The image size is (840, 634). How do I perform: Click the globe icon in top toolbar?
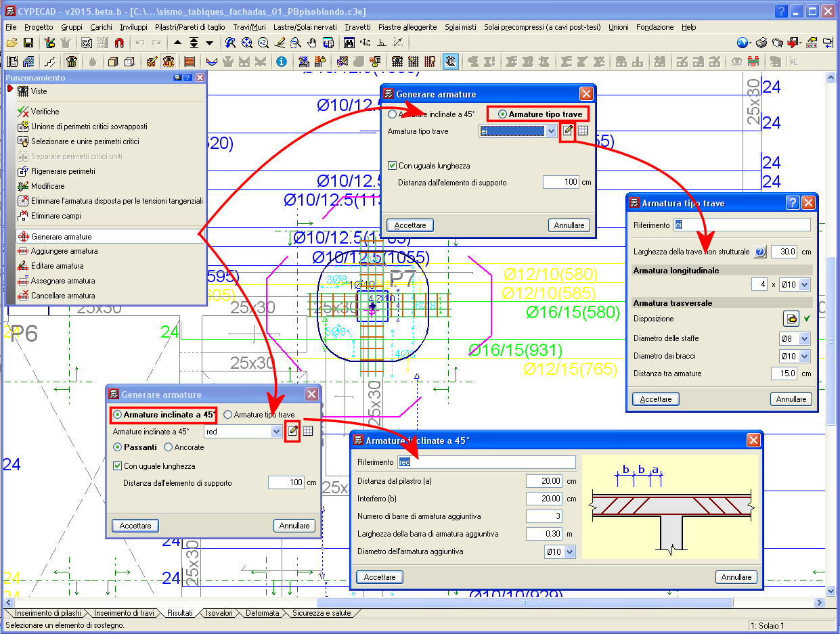click(743, 43)
